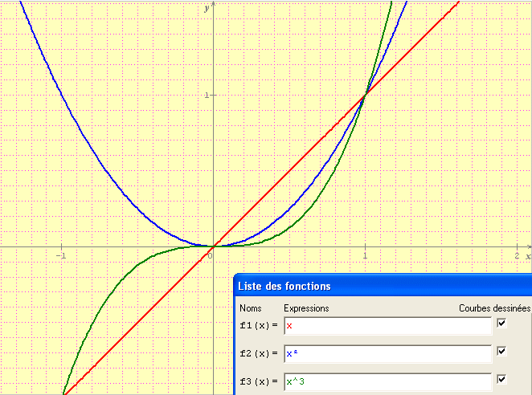Disable drawing of the f3(x) curve
The image size is (532, 395).
[x=502, y=380]
